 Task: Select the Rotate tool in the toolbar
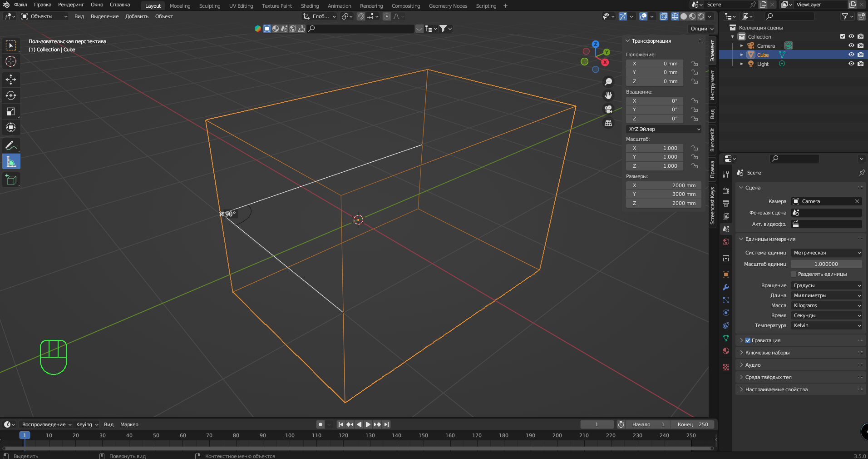point(11,95)
